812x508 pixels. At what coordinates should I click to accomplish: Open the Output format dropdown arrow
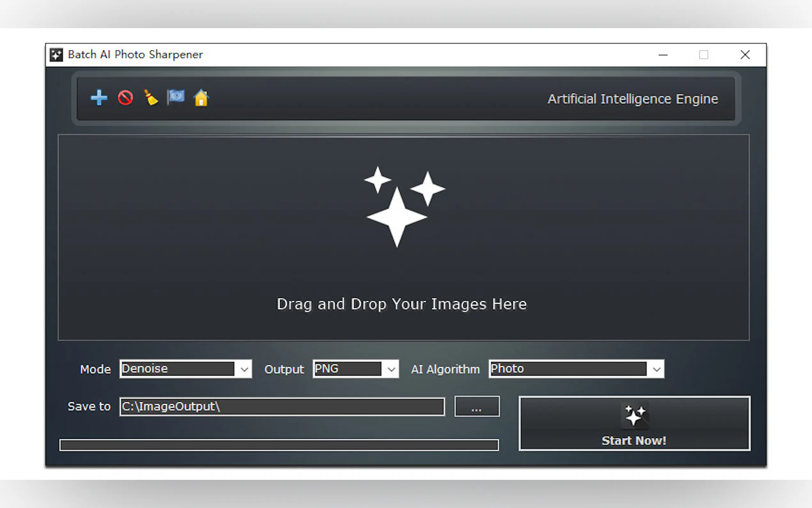(391, 369)
